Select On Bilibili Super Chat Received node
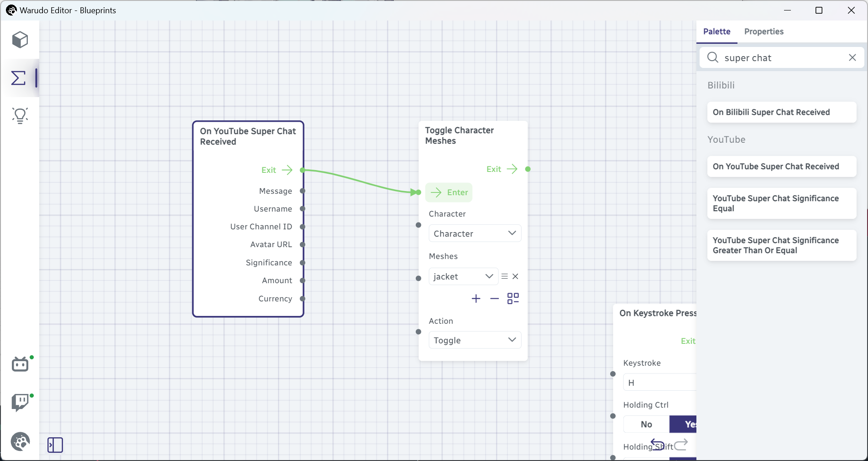 pos(782,112)
